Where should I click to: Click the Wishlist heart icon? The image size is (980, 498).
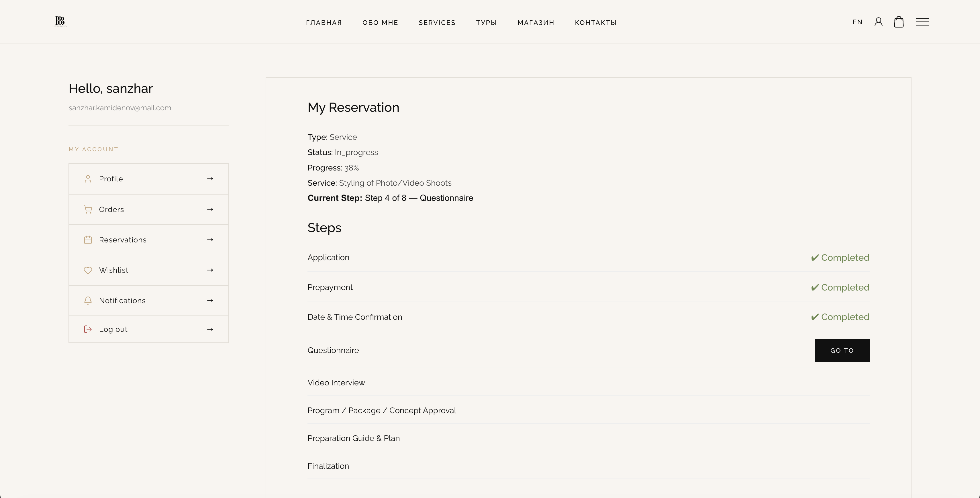point(88,270)
